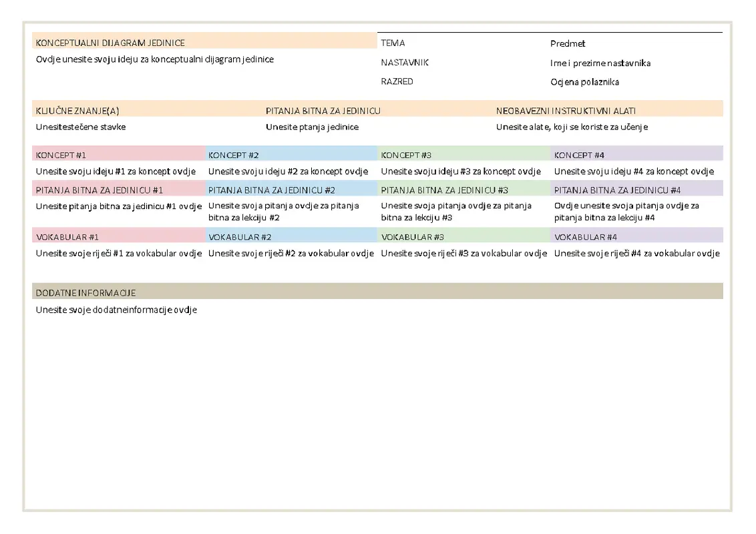The image size is (756, 534).
Task: Select 'Unesite svoje riječi #4 za vokabular ovdje'
Action: pos(637,254)
